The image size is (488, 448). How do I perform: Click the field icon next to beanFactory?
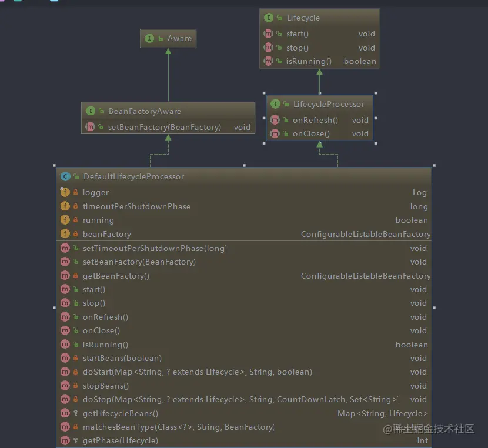(x=65, y=234)
